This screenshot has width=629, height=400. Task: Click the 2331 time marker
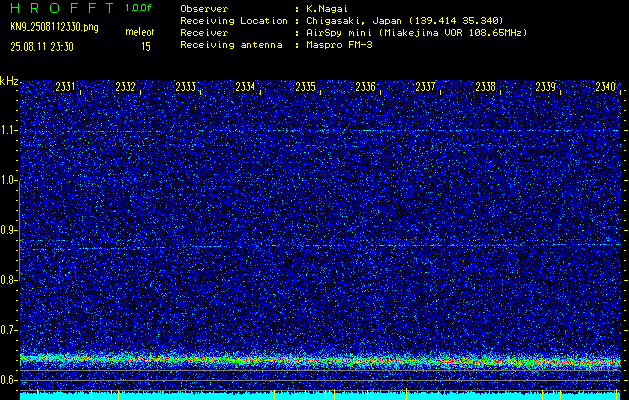point(65,87)
